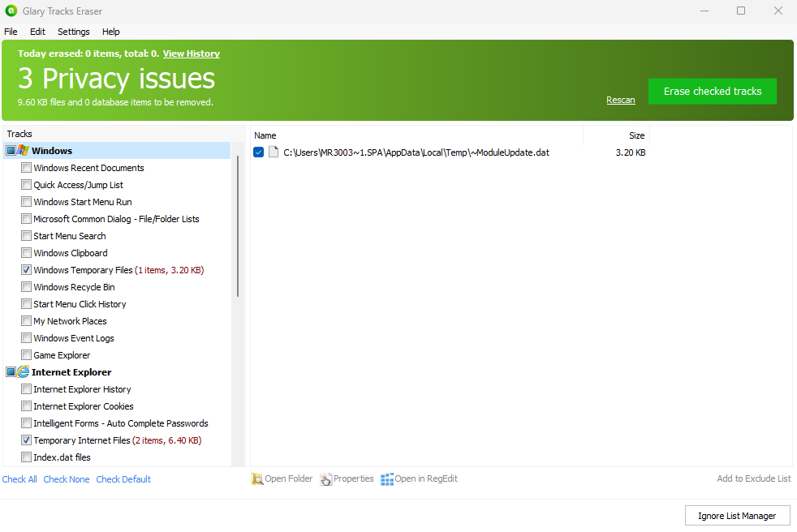Viewport: 797px width, 532px height.
Task: Click the Windows flag category icon
Action: (x=24, y=151)
